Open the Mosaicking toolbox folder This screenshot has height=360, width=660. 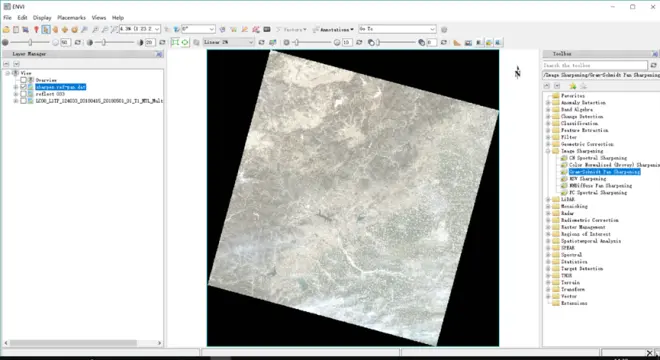click(x=574, y=206)
